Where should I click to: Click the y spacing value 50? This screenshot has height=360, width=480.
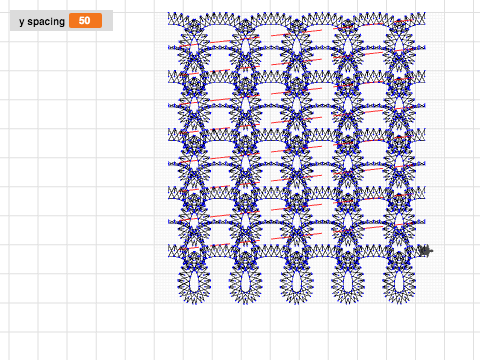85,21
